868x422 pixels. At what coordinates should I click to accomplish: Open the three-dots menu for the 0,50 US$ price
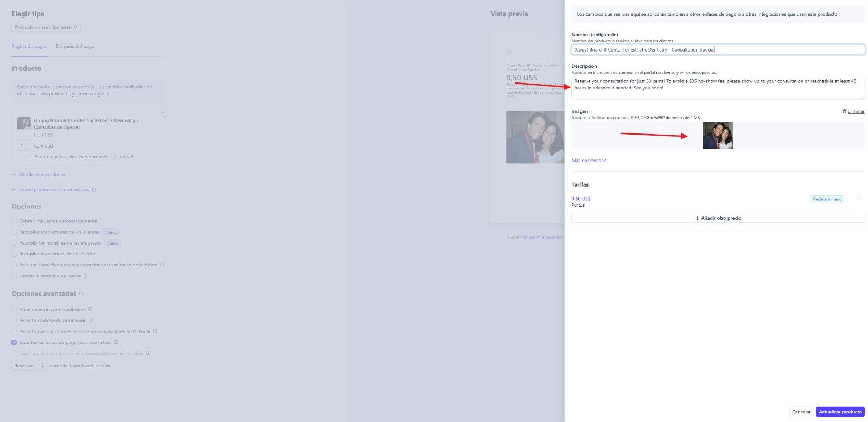tap(858, 199)
